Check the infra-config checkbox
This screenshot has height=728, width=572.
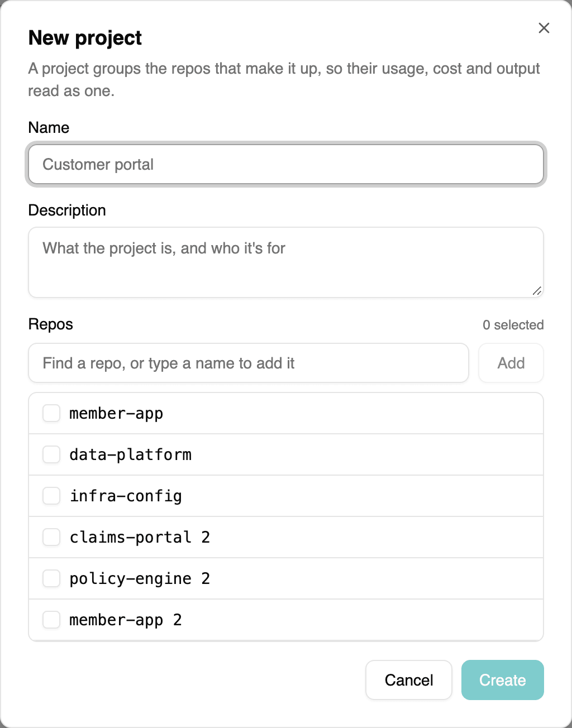coord(51,496)
